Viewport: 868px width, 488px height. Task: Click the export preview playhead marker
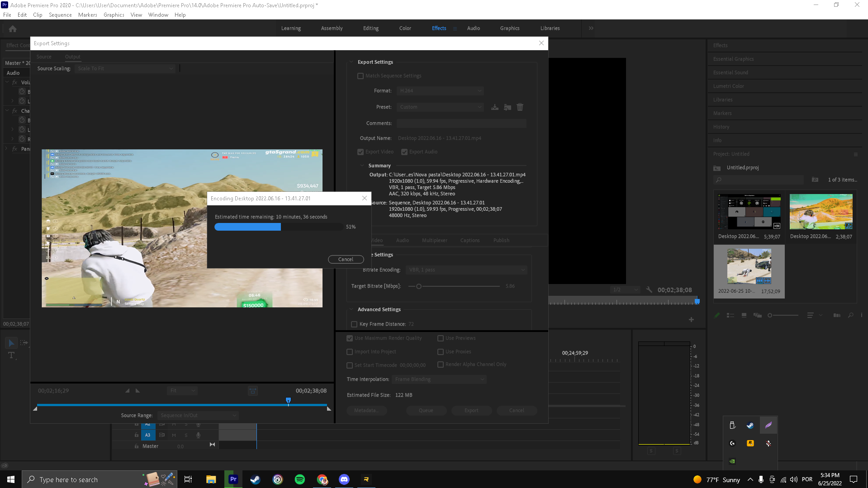pyautogui.click(x=288, y=401)
